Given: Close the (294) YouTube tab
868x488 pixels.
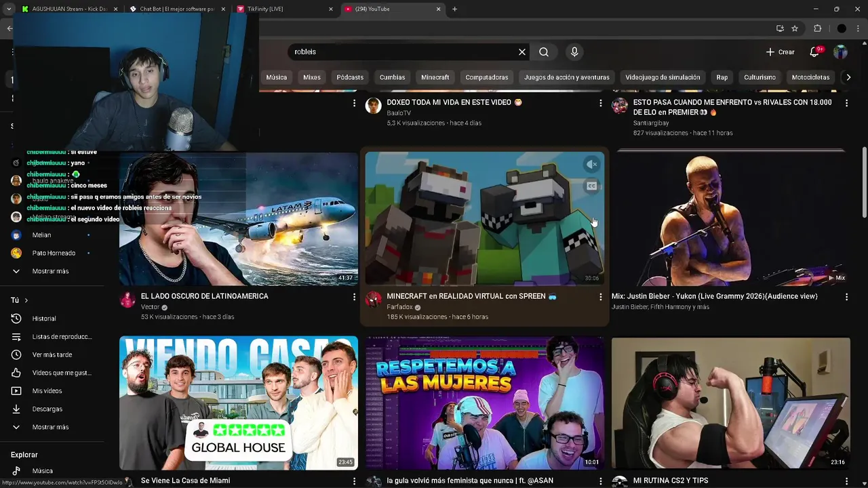Looking at the screenshot, I should (x=438, y=9).
